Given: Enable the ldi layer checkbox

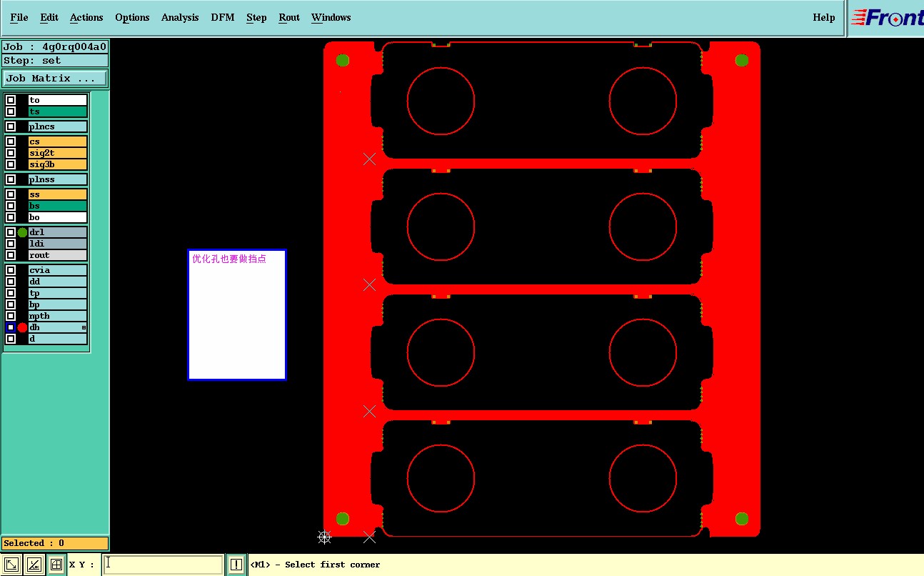Looking at the screenshot, I should (11, 244).
